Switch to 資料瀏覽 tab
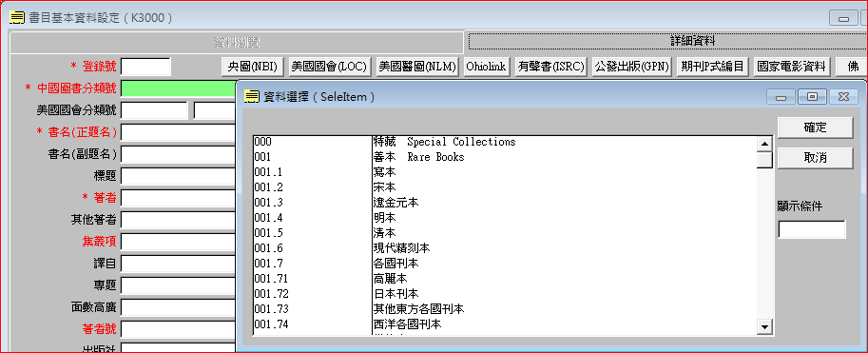The image size is (868, 353). (x=237, y=42)
